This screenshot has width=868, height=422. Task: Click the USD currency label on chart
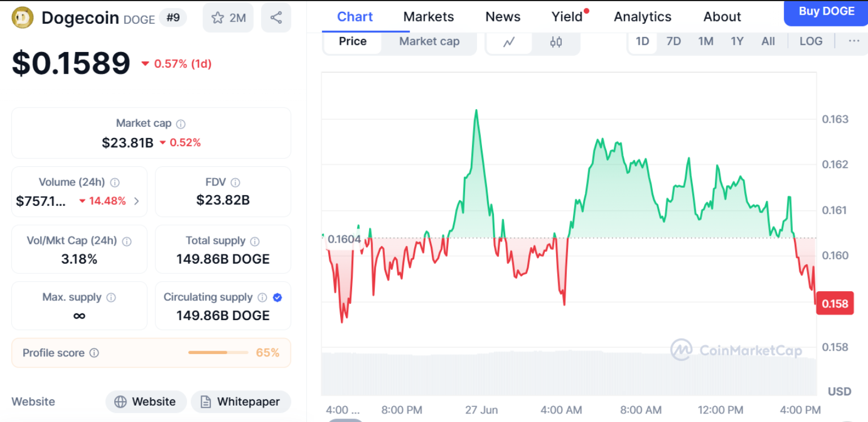839,391
